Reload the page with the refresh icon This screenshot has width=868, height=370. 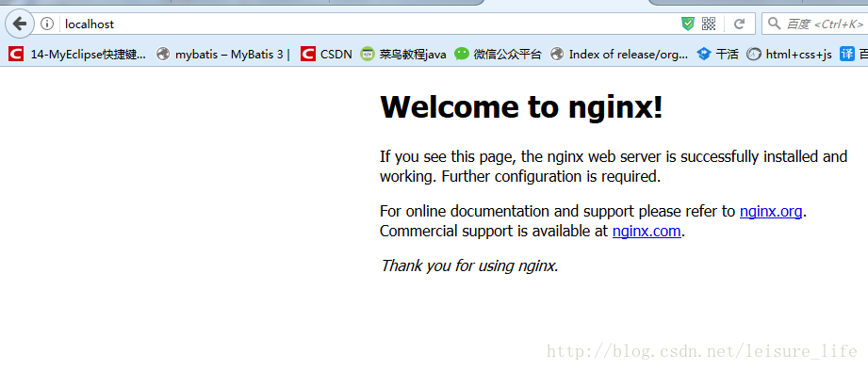[739, 24]
